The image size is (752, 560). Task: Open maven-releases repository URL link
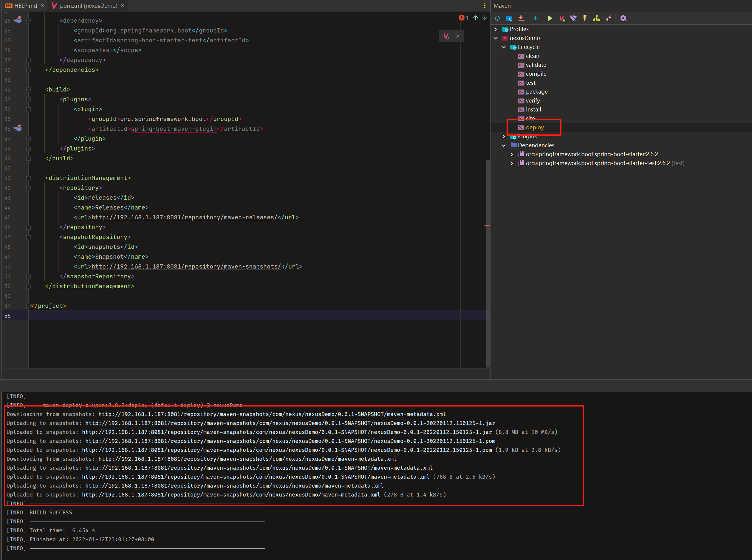point(185,217)
